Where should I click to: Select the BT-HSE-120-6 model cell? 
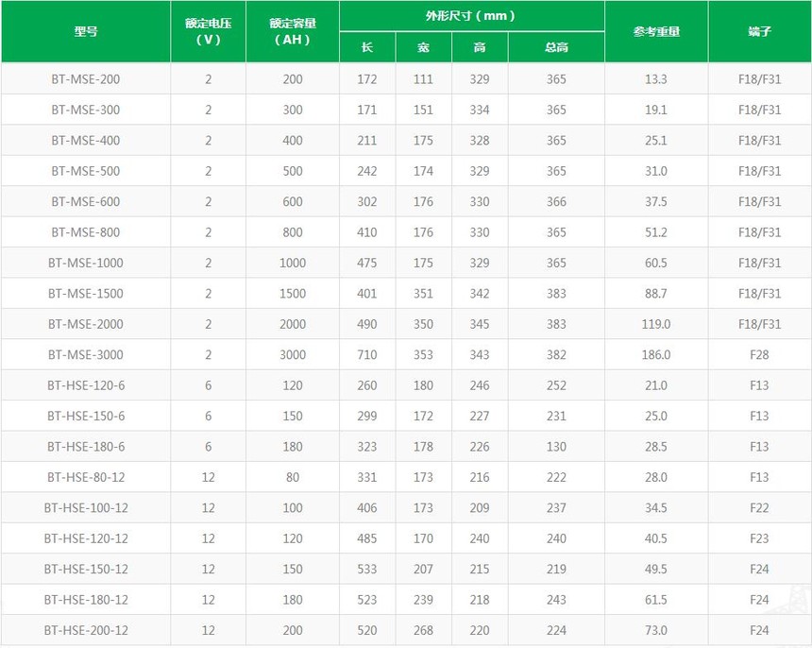[x=85, y=385]
